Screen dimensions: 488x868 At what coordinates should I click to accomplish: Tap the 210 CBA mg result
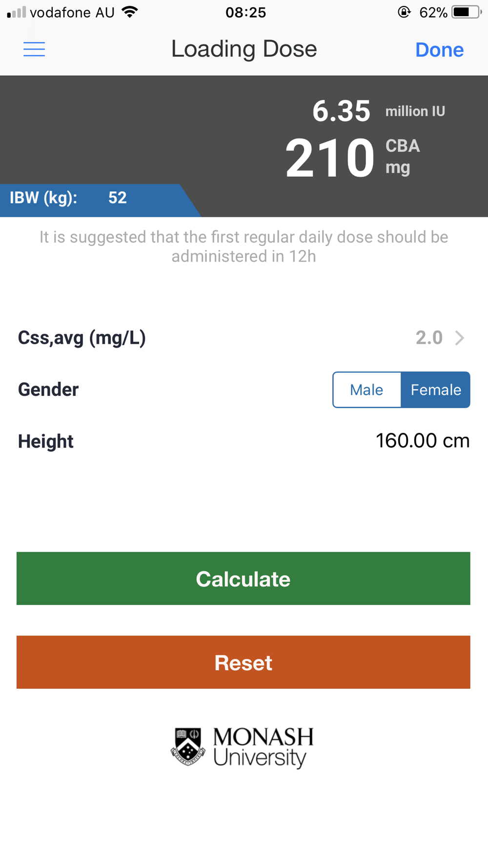click(352, 157)
